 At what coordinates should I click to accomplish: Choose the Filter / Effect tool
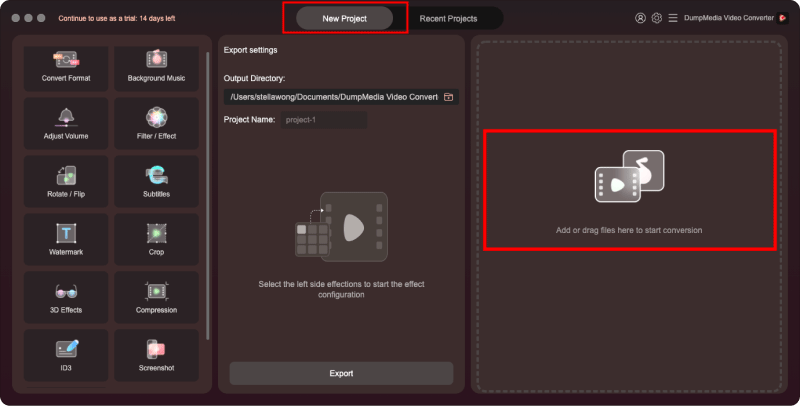click(156, 124)
